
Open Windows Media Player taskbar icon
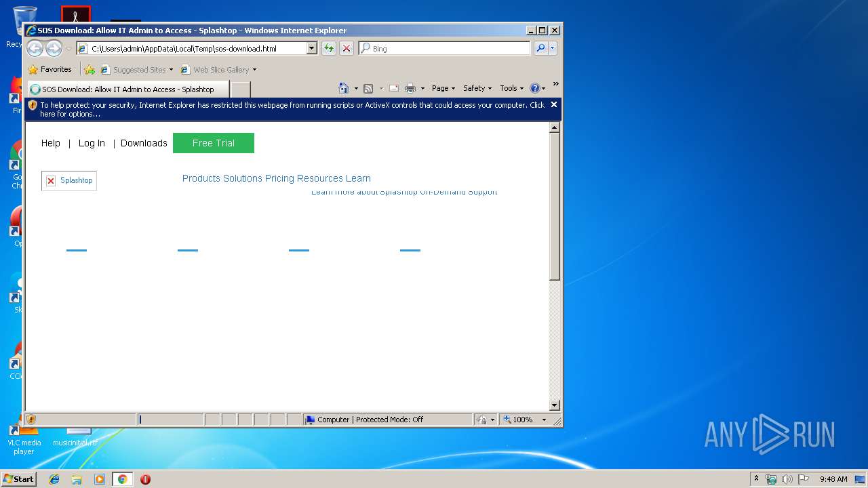(x=100, y=479)
